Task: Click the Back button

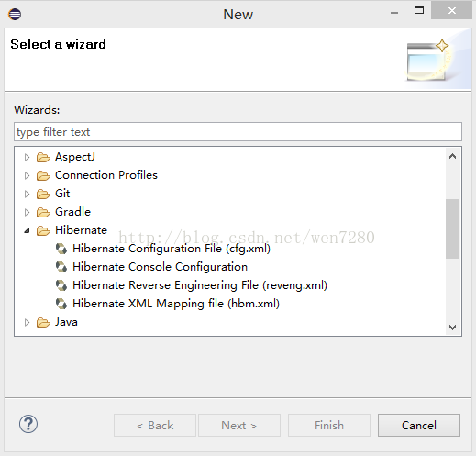Action: 155,426
